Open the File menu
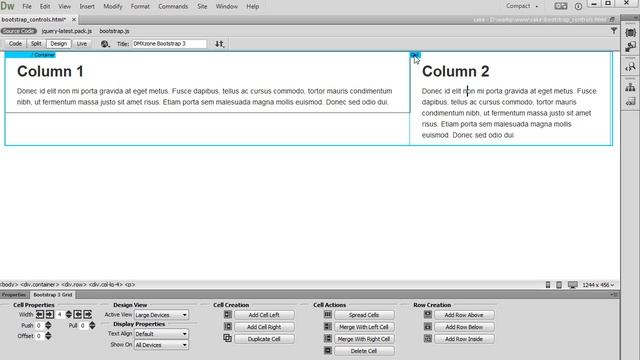This screenshot has height=360, width=640. pos(27,7)
